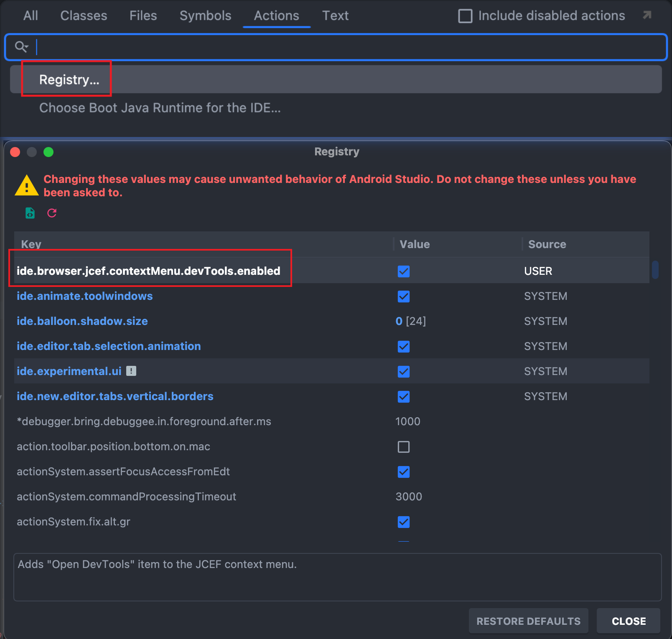Screen dimensions: 672x639
Task: Toggle actionSystem.fix.alt.gr checkbox
Action: 404,522
